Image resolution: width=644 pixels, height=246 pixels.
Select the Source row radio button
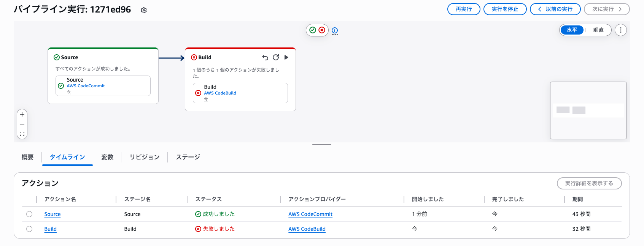coord(29,214)
